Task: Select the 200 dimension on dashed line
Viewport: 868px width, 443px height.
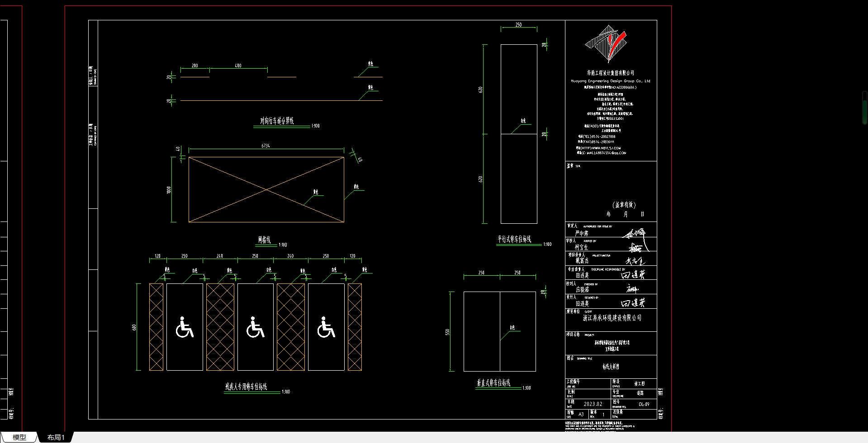Action: (194, 66)
